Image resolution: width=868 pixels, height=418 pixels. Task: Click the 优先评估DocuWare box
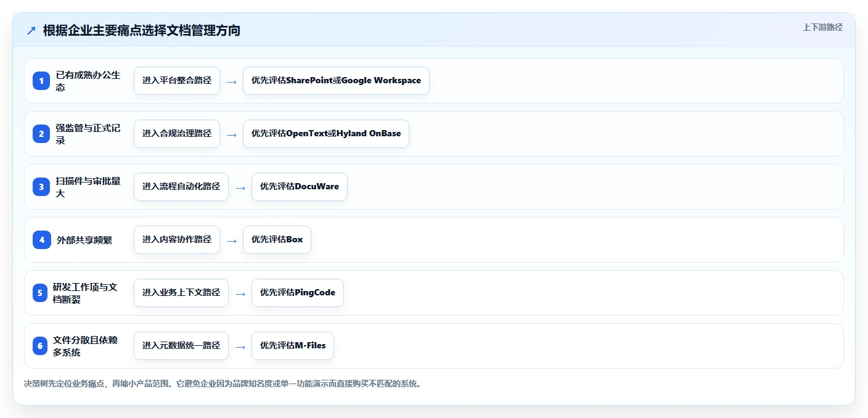pyautogui.click(x=300, y=187)
